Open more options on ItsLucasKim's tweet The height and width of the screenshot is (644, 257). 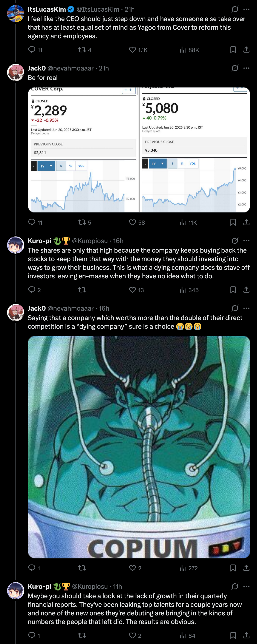[246, 9]
